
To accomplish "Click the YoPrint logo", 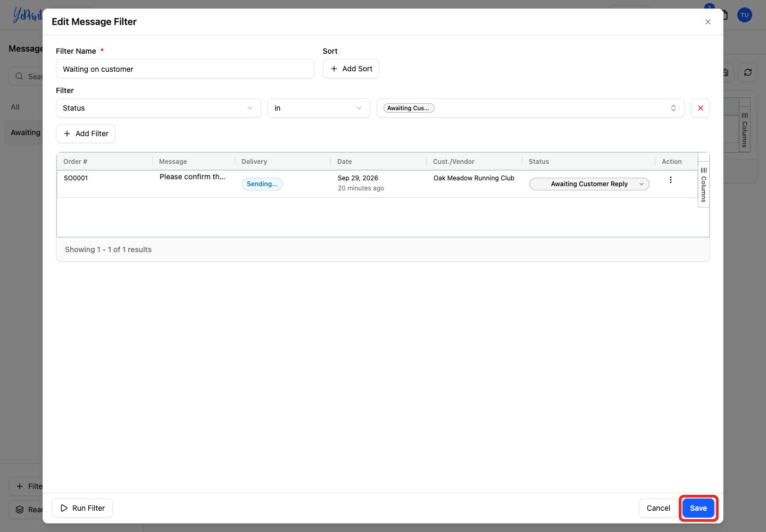I will [27, 14].
